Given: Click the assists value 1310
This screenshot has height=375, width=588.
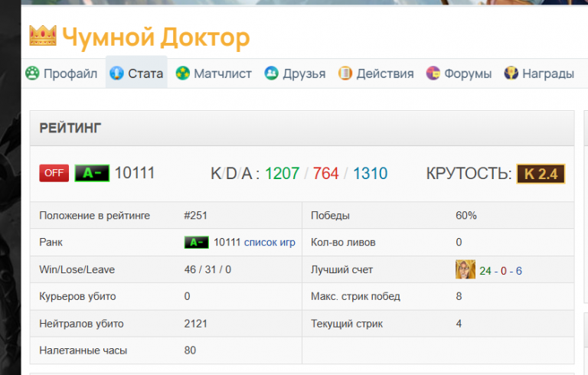Looking at the screenshot, I should click(x=370, y=174).
